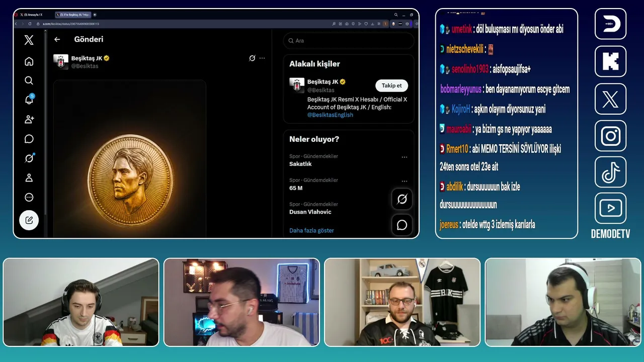Viewport: 644px width, 362px height.
Task: Click the browser back arrow
Action: coord(16,24)
